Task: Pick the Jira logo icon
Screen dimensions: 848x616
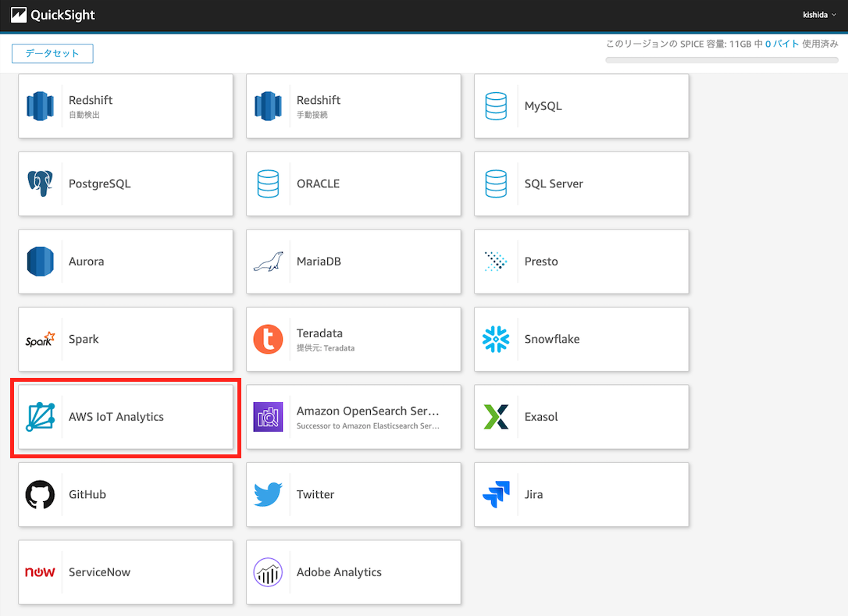Action: point(496,494)
